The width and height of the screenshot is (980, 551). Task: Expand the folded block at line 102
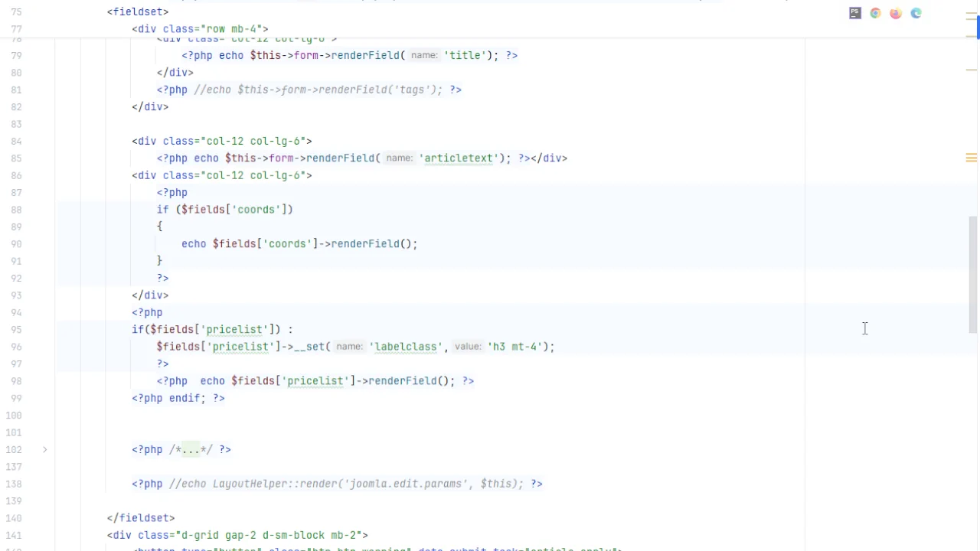click(x=44, y=449)
